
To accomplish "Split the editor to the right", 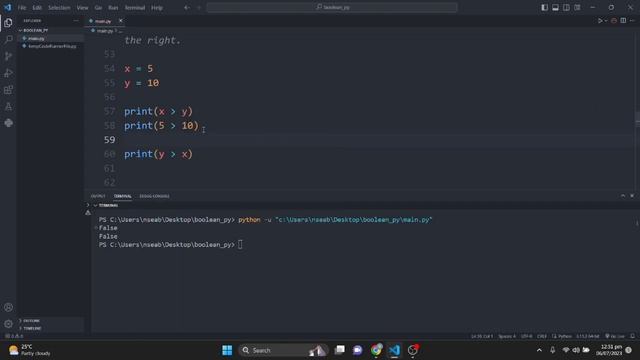I will (x=623, y=20).
